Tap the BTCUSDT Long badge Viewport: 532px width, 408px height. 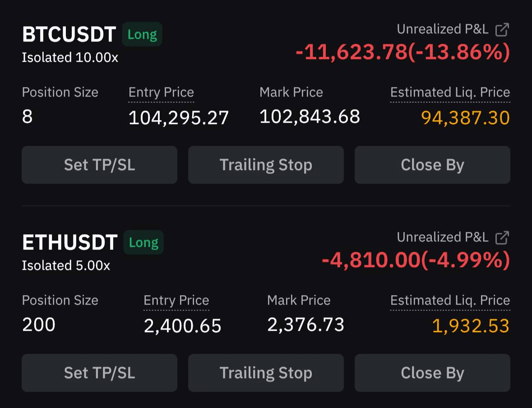point(142,34)
